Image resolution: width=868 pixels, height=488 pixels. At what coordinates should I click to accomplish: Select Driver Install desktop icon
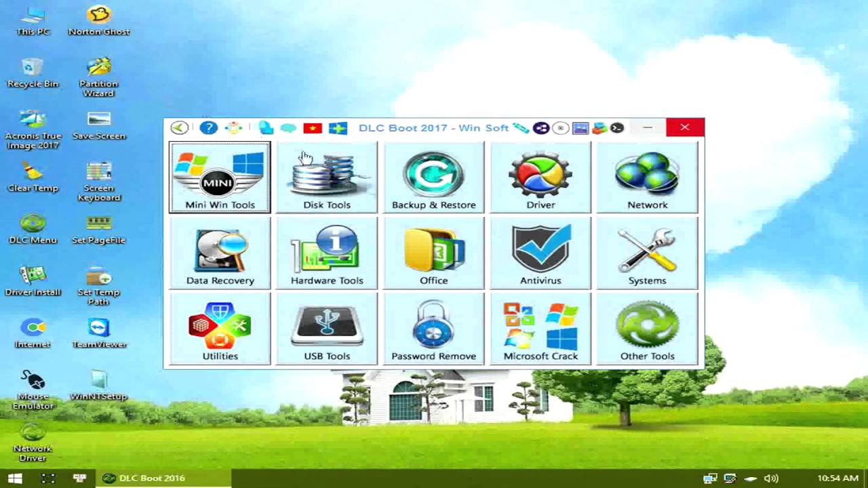click(33, 282)
